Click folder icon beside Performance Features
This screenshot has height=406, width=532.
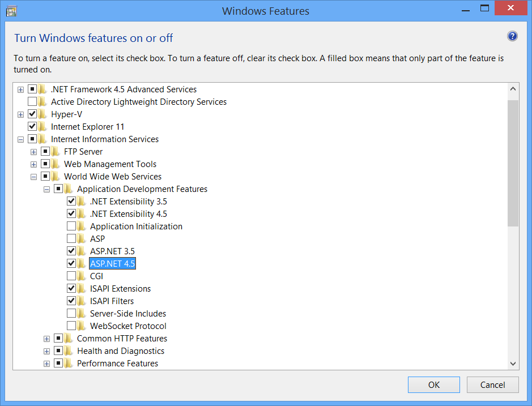click(x=69, y=364)
